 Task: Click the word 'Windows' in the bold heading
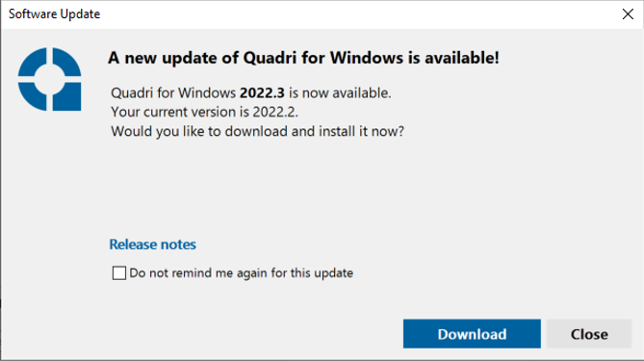click(x=367, y=58)
